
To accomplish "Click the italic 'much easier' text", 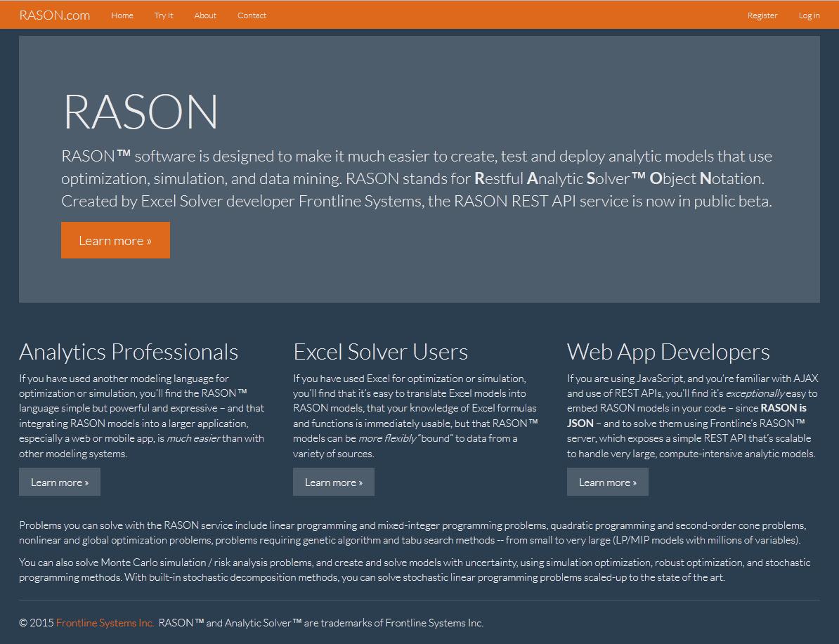I will (x=193, y=438).
